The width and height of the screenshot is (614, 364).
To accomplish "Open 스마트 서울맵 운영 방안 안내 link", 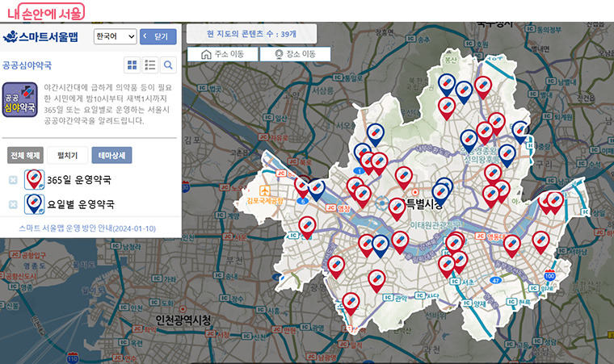I will tap(87, 228).
